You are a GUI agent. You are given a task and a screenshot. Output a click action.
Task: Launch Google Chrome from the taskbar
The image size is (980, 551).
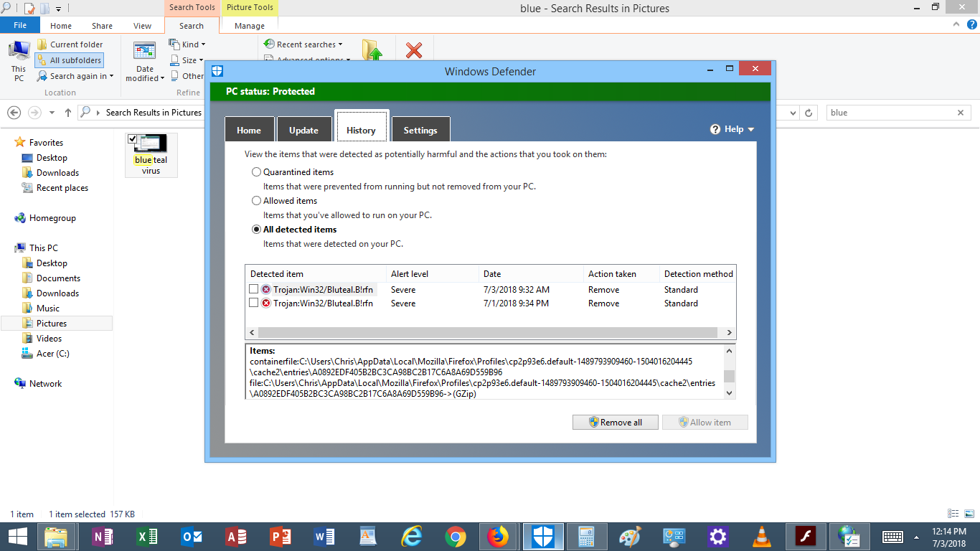[456, 537]
